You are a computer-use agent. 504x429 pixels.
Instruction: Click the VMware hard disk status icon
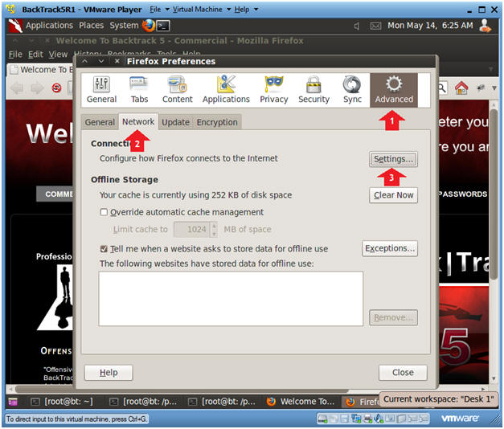[322, 419]
